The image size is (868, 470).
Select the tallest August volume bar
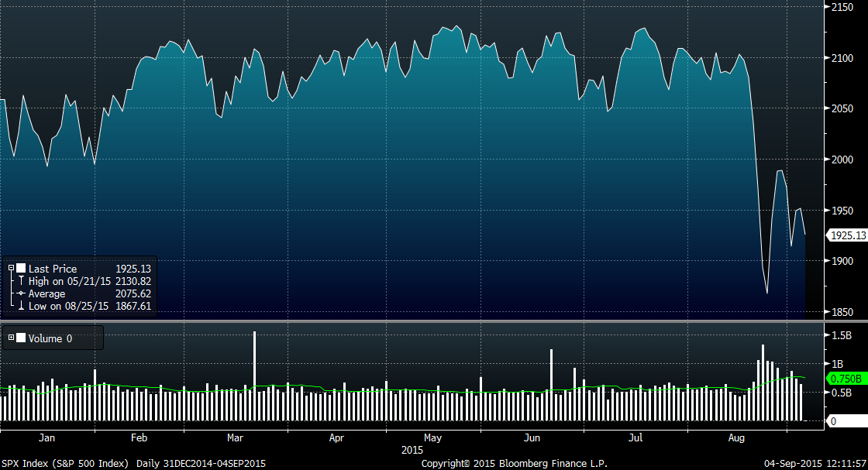coord(763,383)
